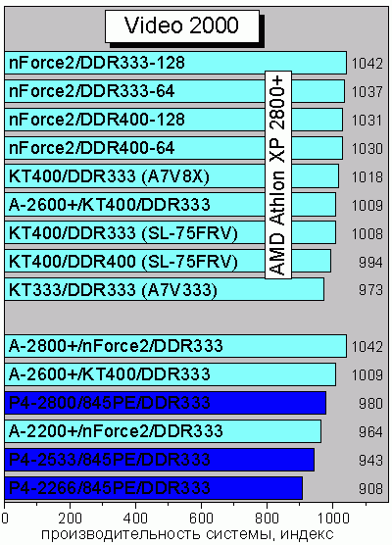Image resolution: width=392 pixels, height=545 pixels.
Task: Select the KT400/DDR333 (A7V8X) bar
Action: click(171, 176)
